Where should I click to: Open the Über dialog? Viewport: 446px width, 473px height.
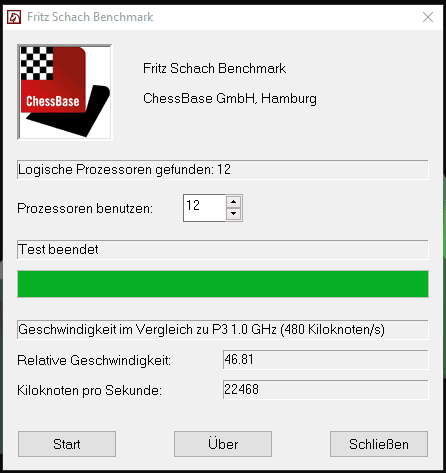pos(223,444)
